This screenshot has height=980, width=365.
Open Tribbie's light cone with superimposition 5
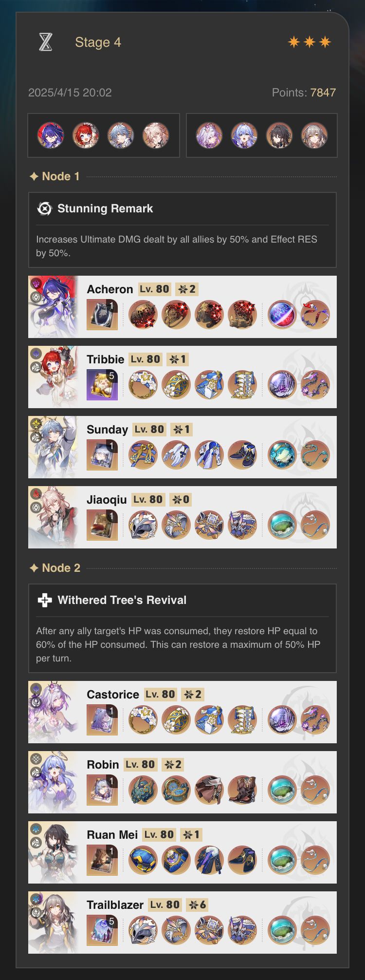click(x=102, y=384)
